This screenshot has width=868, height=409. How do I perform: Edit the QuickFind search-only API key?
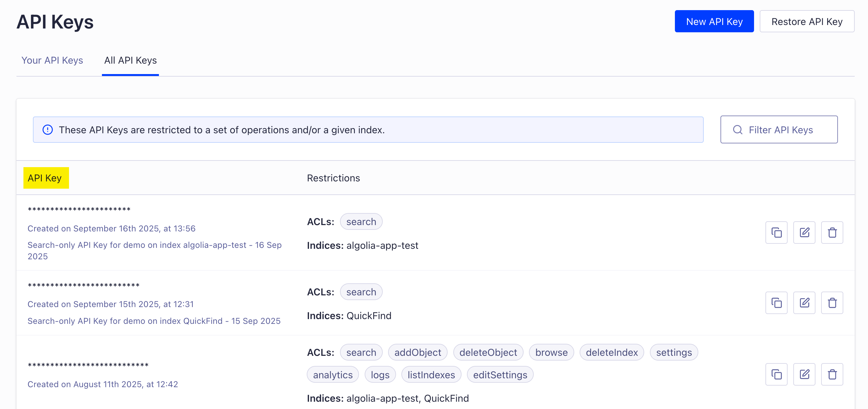(x=804, y=303)
